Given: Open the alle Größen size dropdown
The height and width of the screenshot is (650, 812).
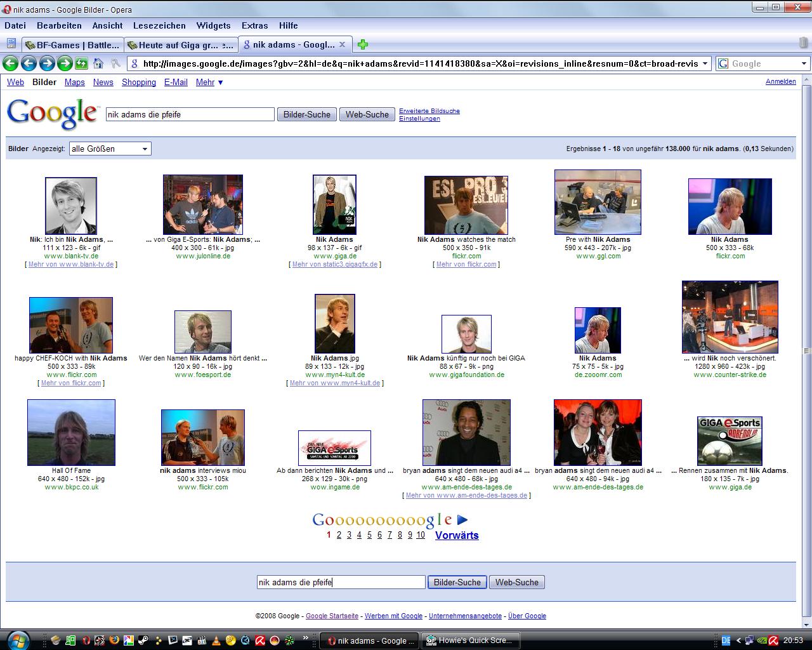Looking at the screenshot, I should 110,149.
